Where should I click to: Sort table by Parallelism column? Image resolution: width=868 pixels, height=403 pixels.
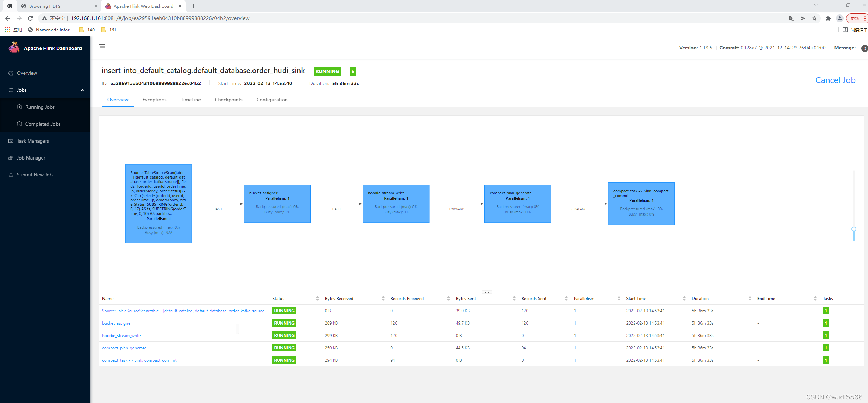[619, 299]
